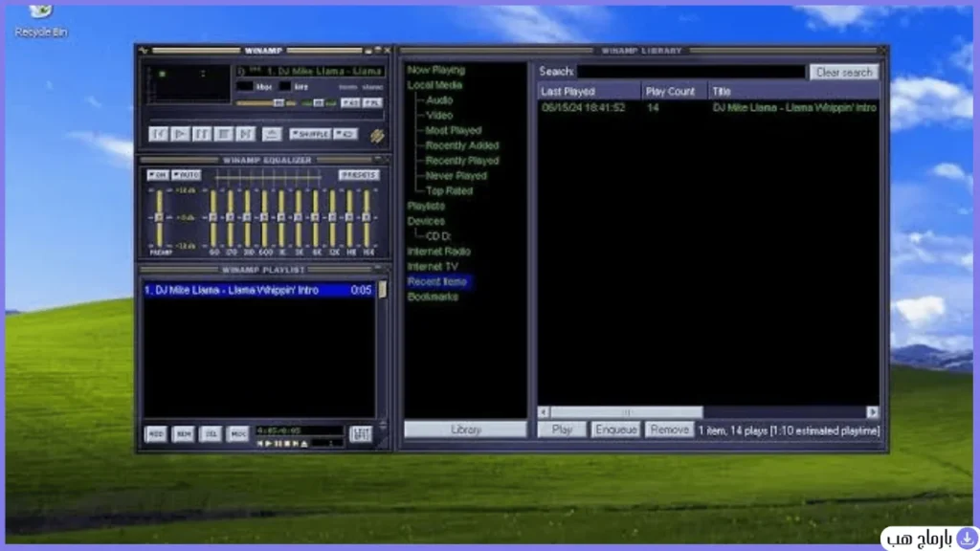Sort by Last Played column header

pos(590,91)
